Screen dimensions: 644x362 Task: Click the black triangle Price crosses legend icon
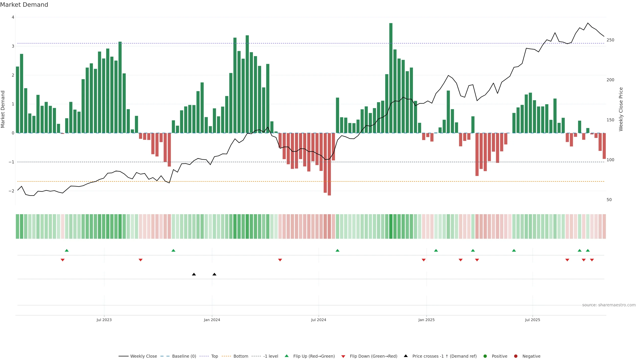click(406, 356)
